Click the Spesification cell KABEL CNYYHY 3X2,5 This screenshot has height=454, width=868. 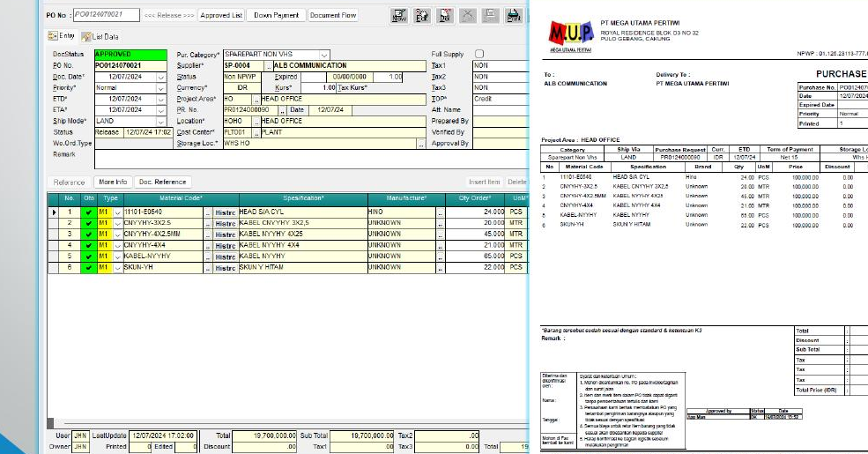click(303, 223)
